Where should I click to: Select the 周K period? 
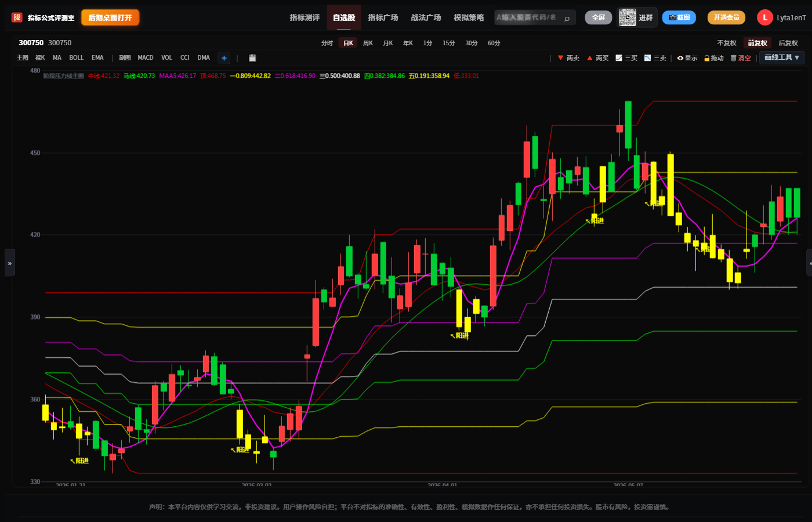click(368, 43)
